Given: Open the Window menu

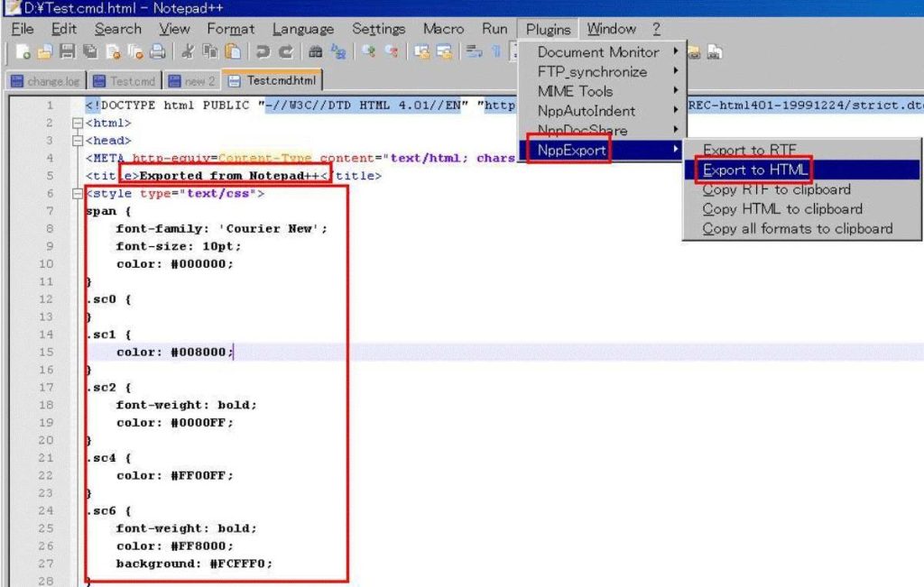Looking at the screenshot, I should click(x=612, y=29).
